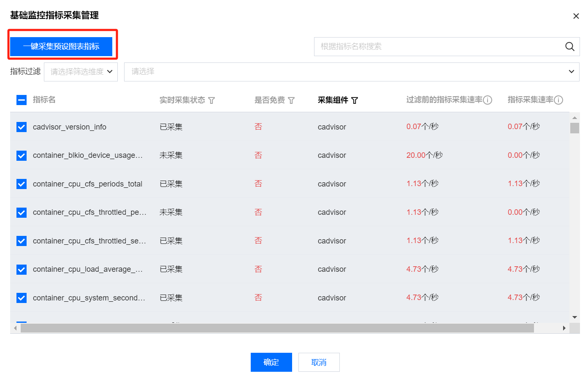Click info icon beside 过滤前的指标采集速率
The height and width of the screenshot is (384, 588).
(488, 100)
